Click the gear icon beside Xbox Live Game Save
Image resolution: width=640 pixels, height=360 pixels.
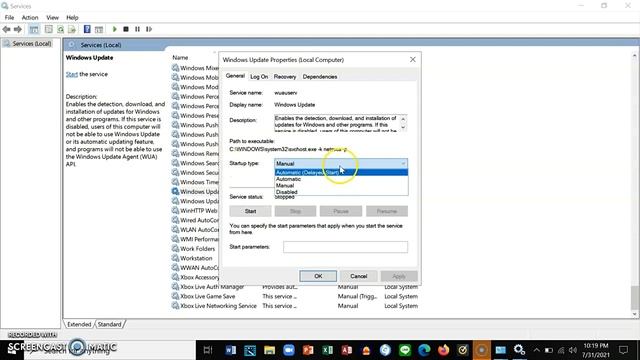175,296
